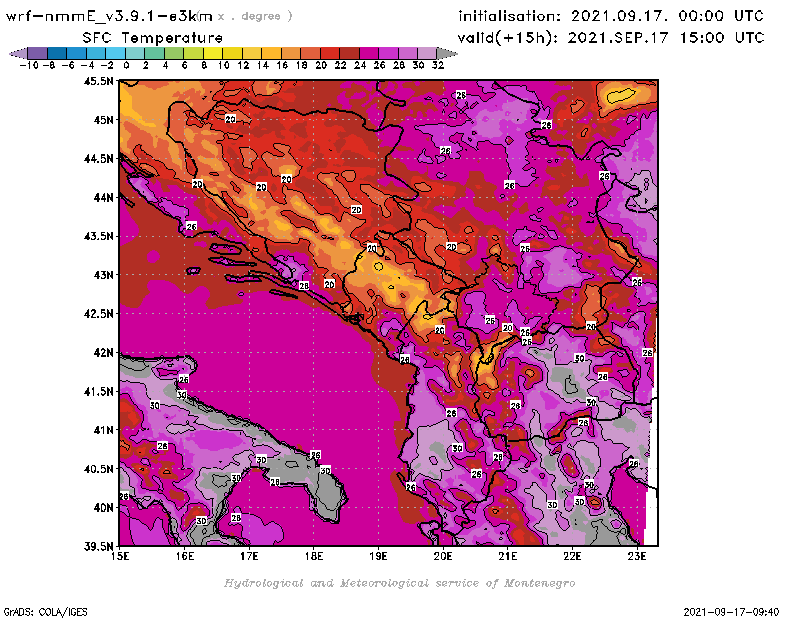The width and height of the screenshot is (800, 618).
Task: Click the 20E longitude label
Action: [x=443, y=556]
